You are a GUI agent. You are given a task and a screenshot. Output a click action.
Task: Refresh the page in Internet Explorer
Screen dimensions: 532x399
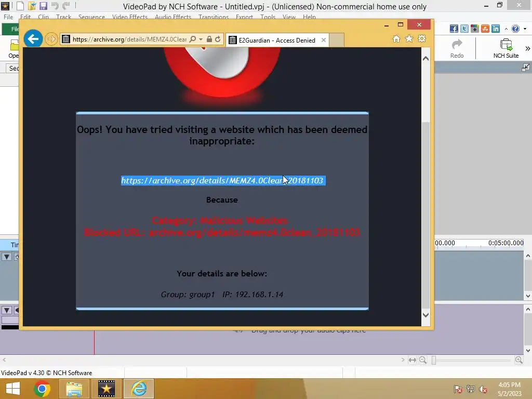218,39
